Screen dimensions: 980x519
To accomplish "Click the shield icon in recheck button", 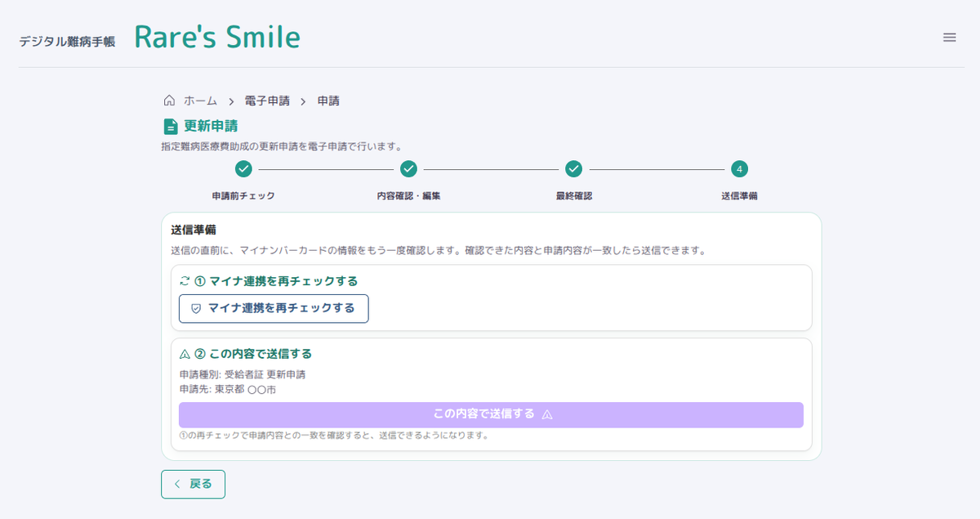I will (x=195, y=308).
